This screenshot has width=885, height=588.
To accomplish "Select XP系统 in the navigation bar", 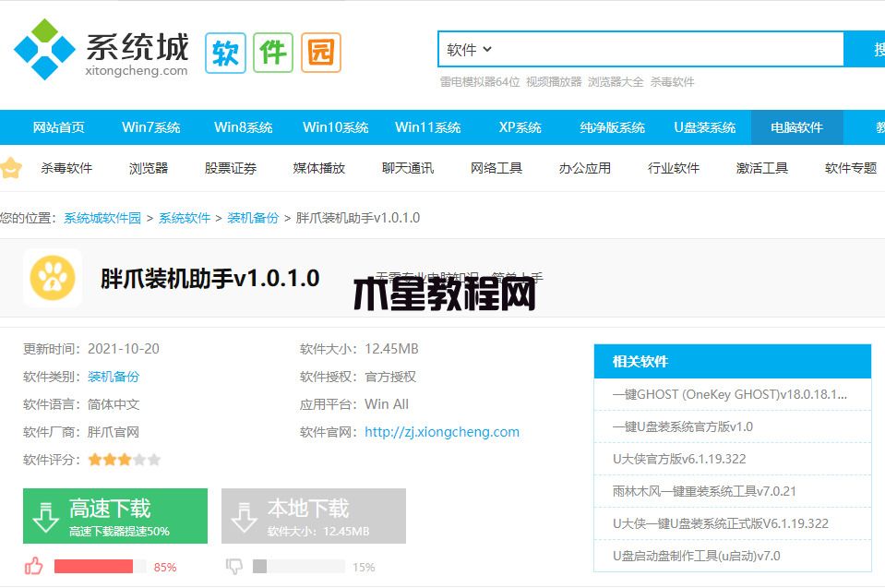I will pyautogui.click(x=520, y=127).
